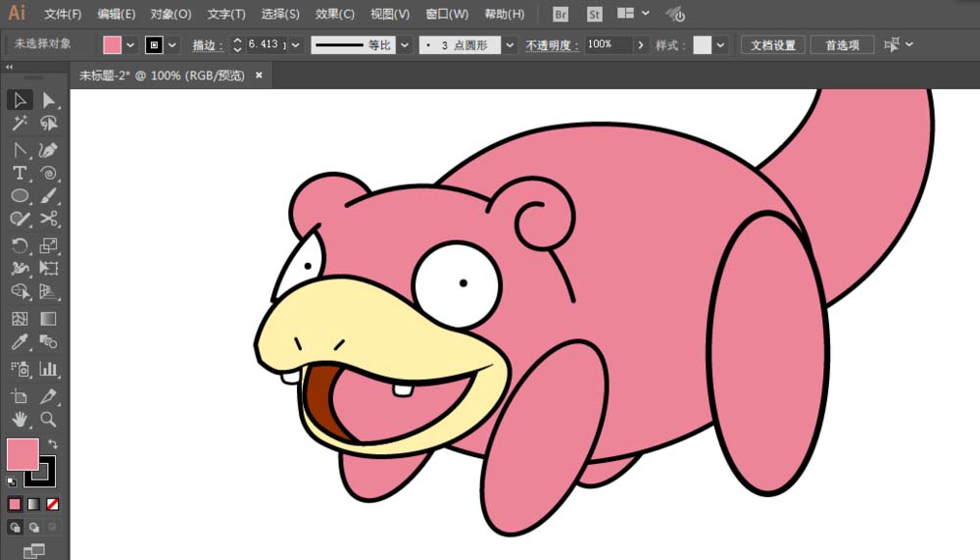
Task: Open the 编辑(E) menu
Action: coord(117,14)
